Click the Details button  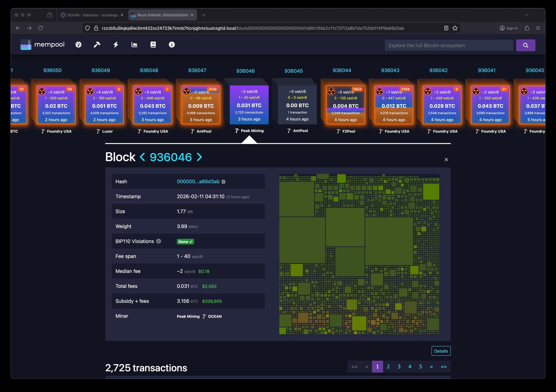(441, 351)
